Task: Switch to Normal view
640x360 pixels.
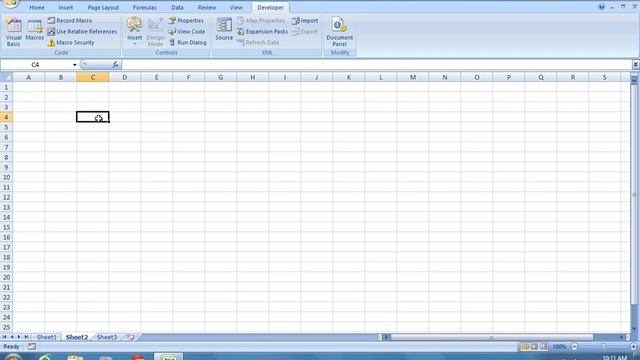Action: click(x=525, y=347)
